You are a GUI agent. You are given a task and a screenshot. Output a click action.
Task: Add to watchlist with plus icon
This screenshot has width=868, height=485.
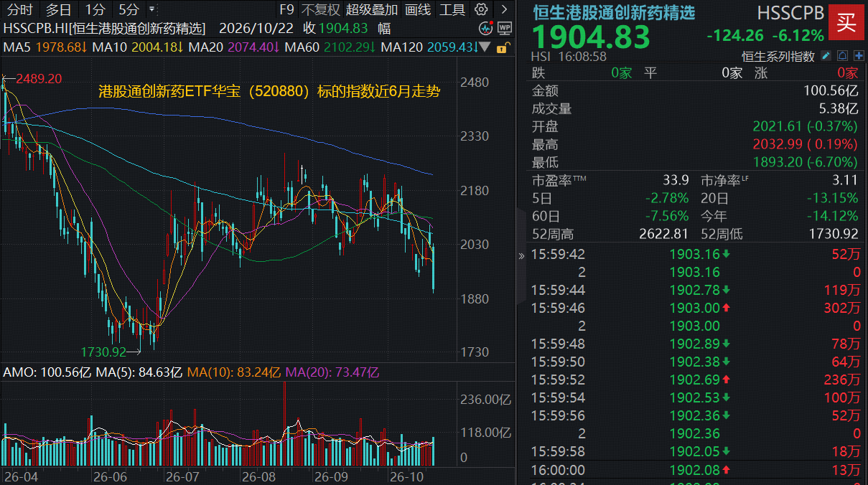pyautogui.click(x=859, y=56)
